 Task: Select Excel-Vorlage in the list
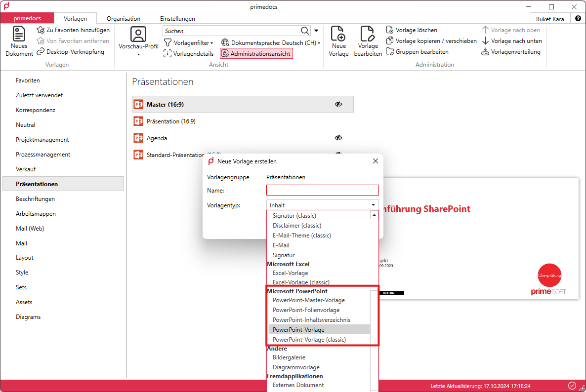tap(291, 273)
